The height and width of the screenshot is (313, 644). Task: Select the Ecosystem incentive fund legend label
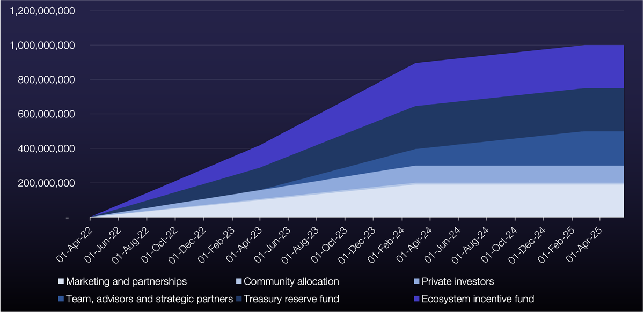478,299
